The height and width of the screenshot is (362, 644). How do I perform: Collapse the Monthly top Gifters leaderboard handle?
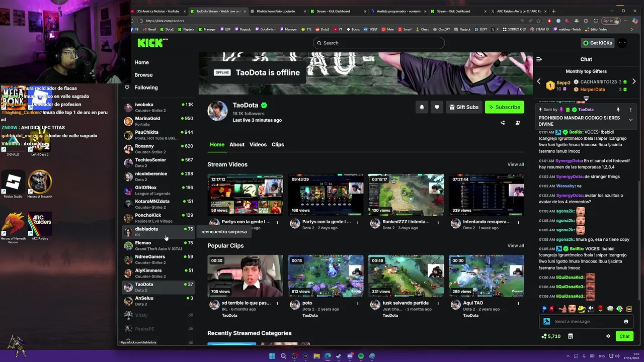click(x=586, y=99)
